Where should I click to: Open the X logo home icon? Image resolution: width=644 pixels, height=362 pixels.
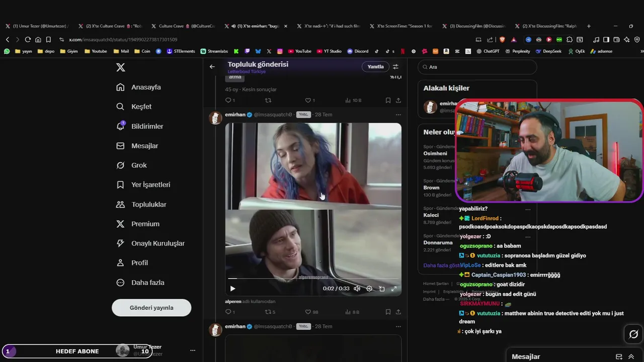pos(121,67)
